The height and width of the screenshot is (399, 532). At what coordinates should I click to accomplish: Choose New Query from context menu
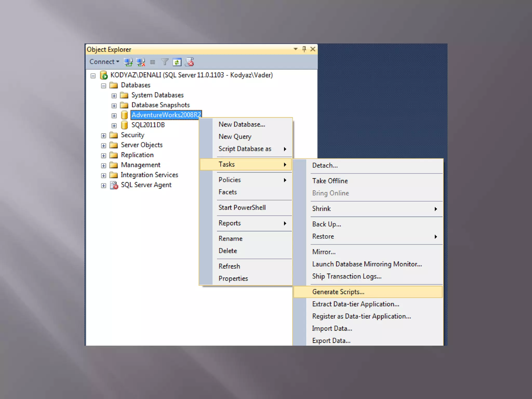click(245, 137)
